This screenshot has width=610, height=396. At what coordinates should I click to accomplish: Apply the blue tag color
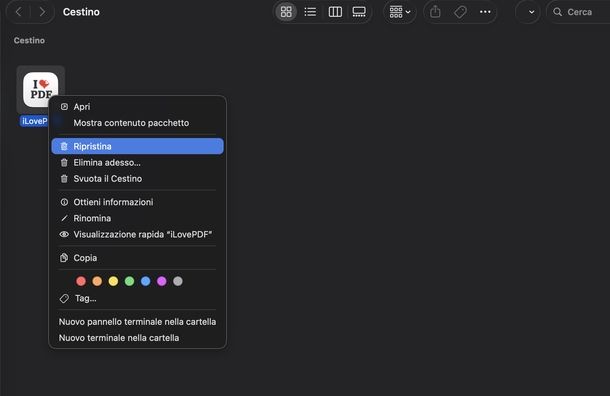pyautogui.click(x=145, y=281)
